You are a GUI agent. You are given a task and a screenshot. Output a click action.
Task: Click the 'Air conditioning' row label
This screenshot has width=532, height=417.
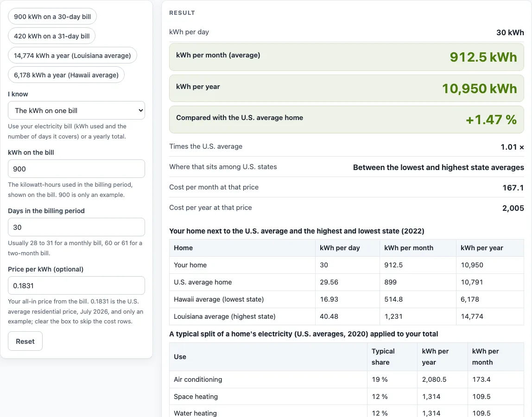[198, 379]
